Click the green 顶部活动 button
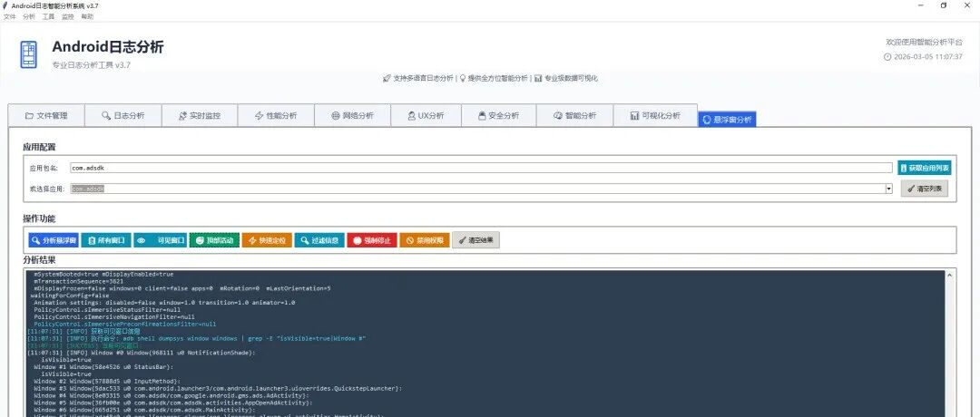This screenshot has width=980, height=417. [x=214, y=240]
